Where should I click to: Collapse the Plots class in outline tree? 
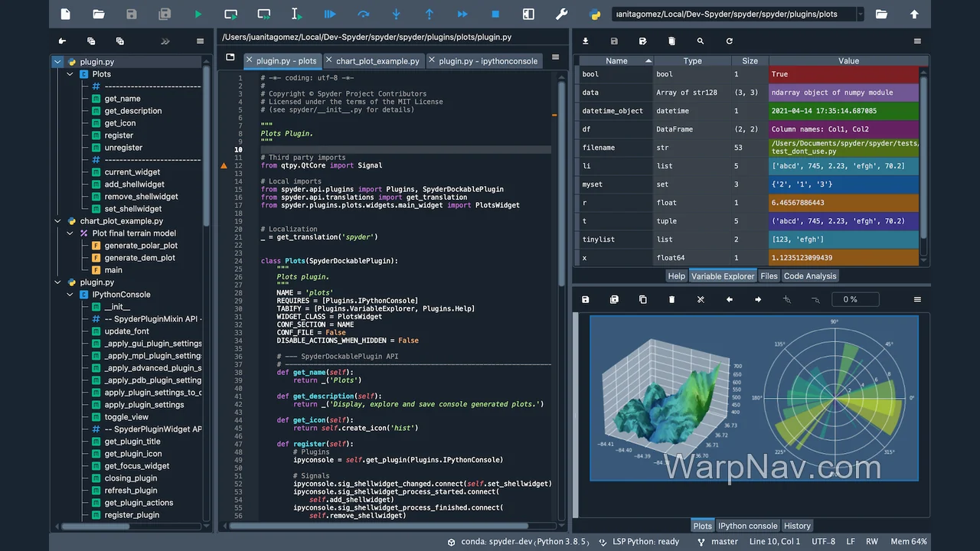pyautogui.click(x=70, y=74)
